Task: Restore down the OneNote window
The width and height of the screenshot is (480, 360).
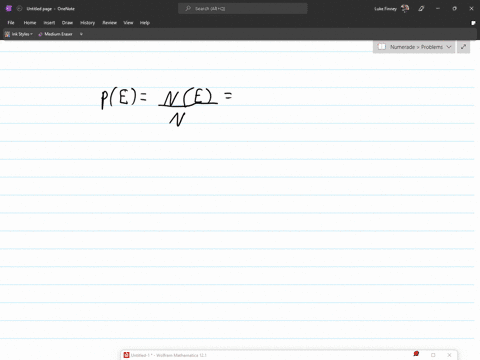Action: point(454,9)
